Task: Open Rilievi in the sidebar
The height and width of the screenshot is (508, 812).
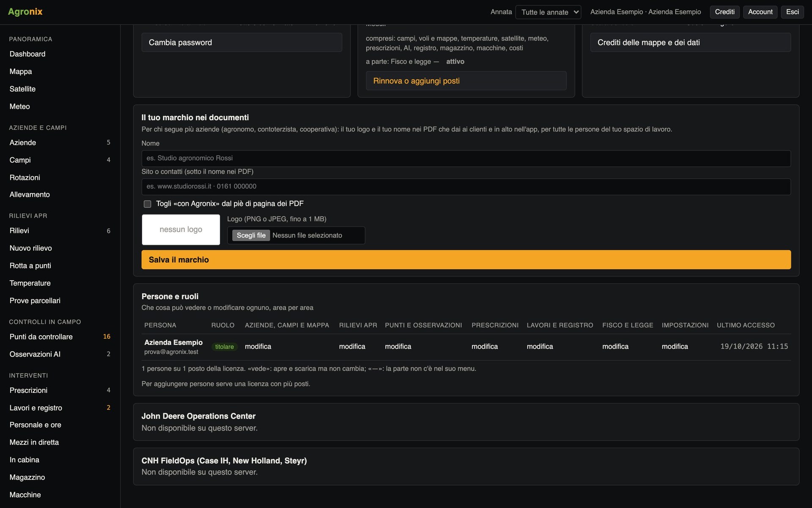Action: point(60,231)
